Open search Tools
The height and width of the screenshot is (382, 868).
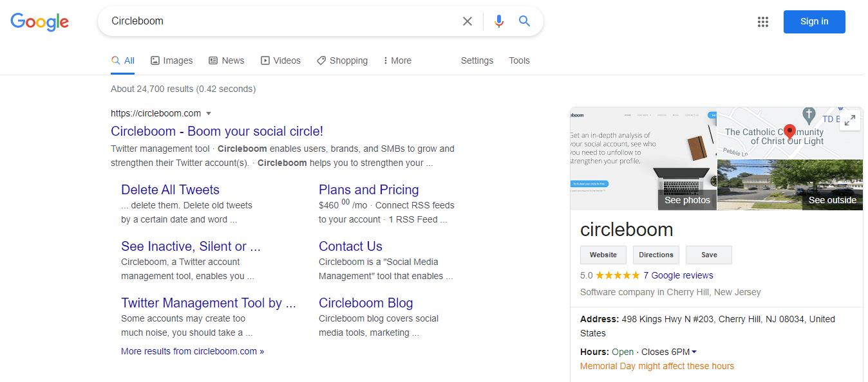click(x=520, y=60)
